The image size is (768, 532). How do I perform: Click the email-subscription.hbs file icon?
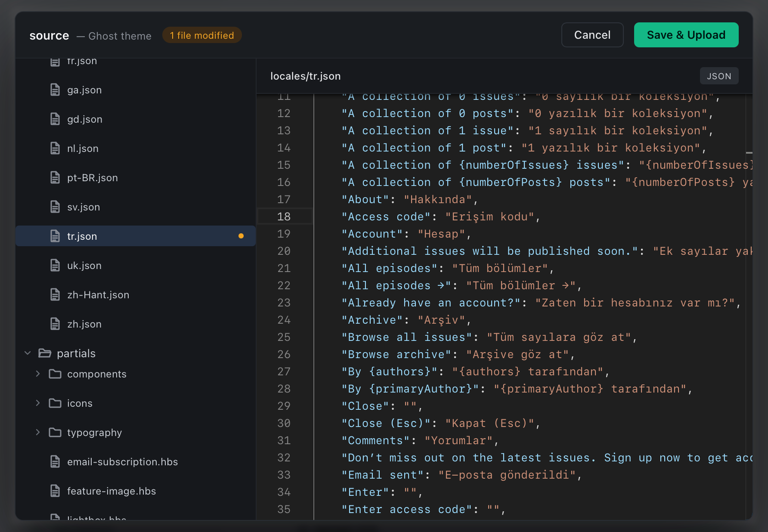(55, 461)
